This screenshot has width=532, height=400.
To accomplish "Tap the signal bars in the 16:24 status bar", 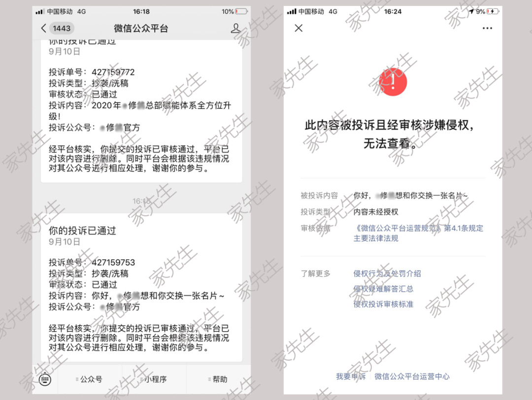I will [x=292, y=11].
